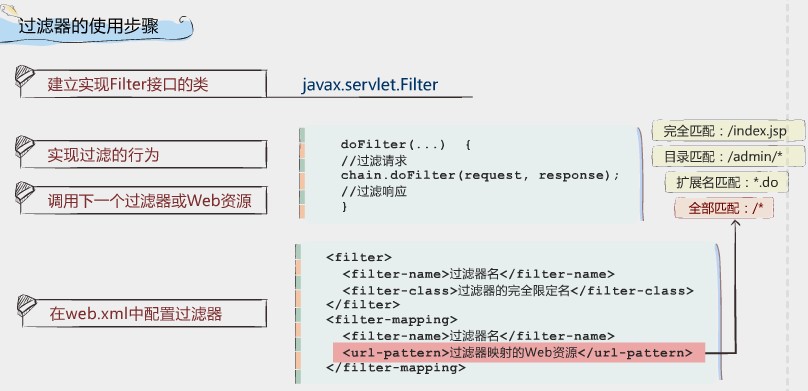Click the 扩展名匹配：*.do tag
This screenshot has height=391, width=808.
click(x=727, y=182)
